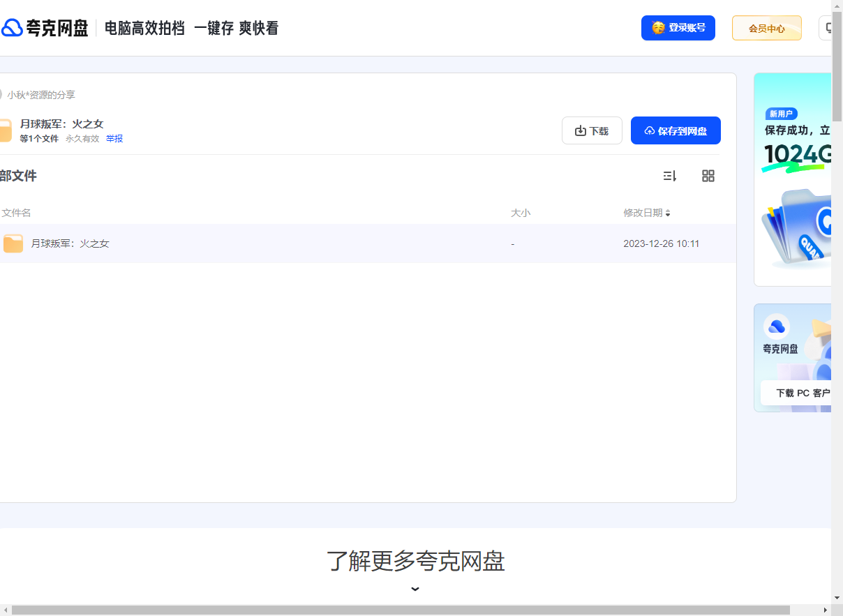Open the sort order list icon

[670, 176]
